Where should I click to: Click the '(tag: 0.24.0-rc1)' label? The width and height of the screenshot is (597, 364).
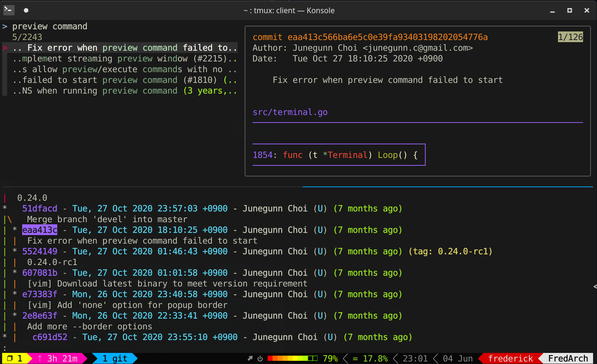point(450,251)
